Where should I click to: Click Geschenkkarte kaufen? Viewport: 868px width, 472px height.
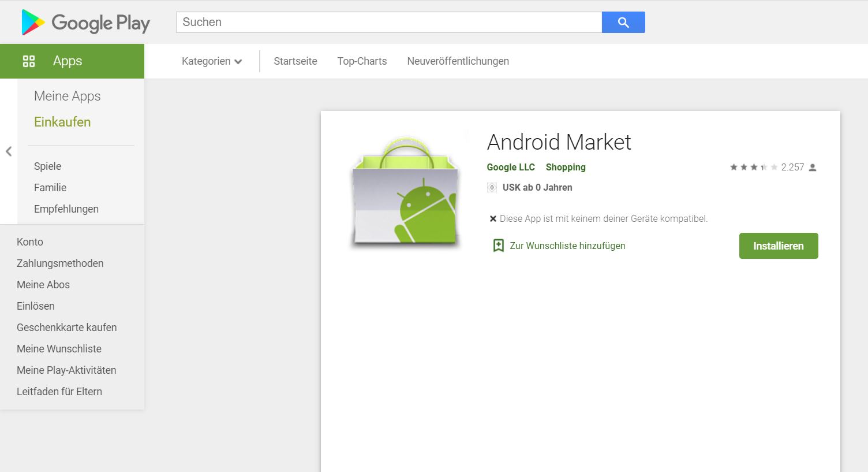tap(67, 328)
